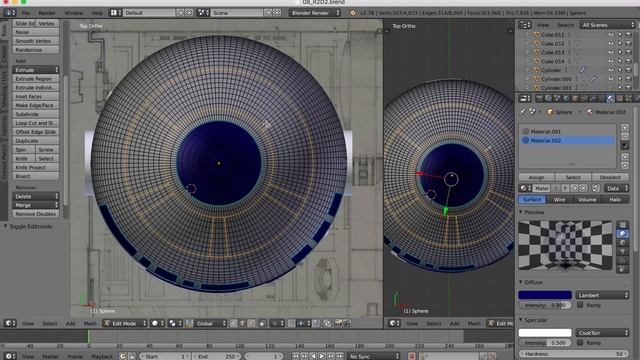
Task: Toggle visibility eye of Cube.014
Action: tap(611, 61)
